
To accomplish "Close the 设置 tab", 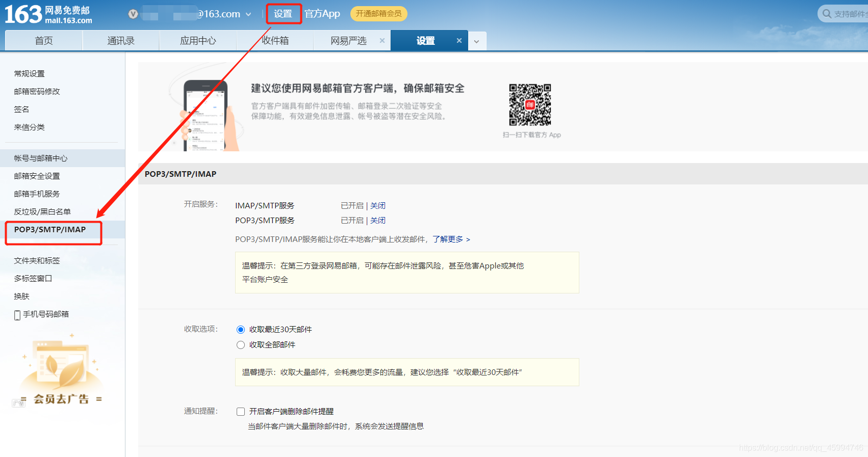I will tap(459, 41).
